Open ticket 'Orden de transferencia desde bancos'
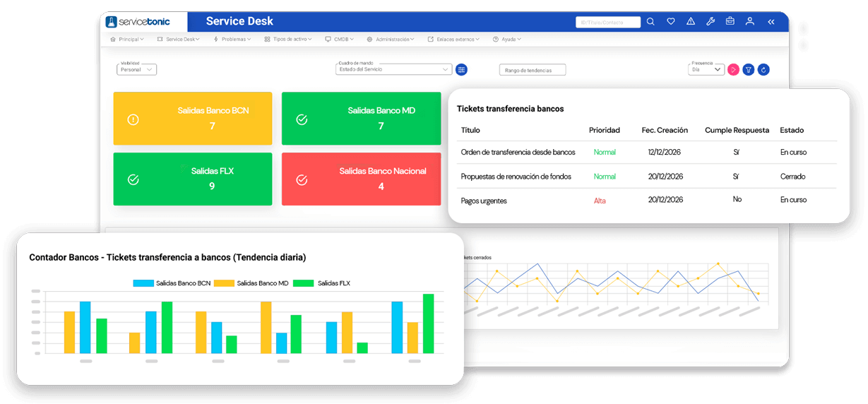 518,152
